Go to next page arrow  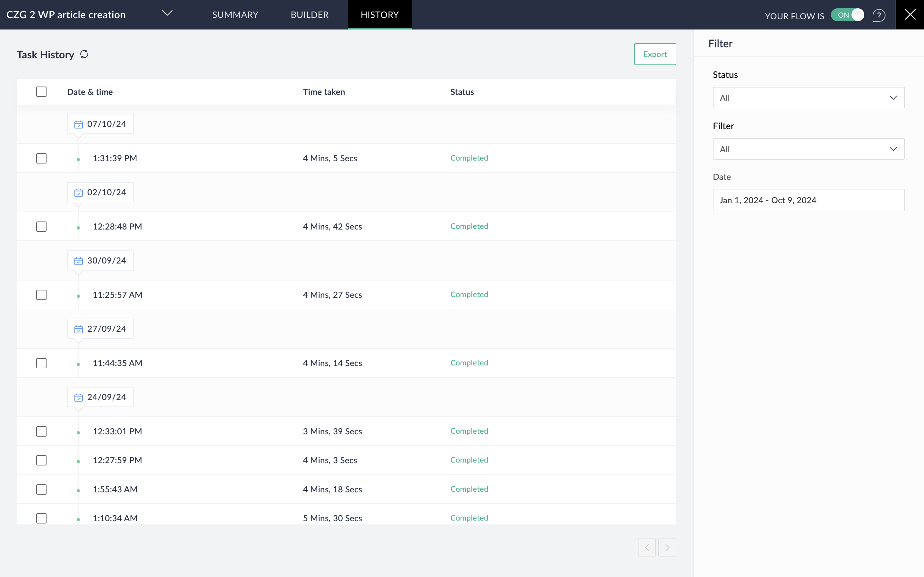coord(667,547)
